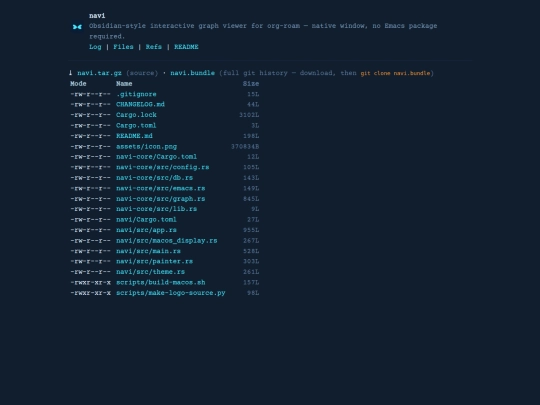
Task: Open navi/src/macos_display.rs file
Action: point(166,241)
